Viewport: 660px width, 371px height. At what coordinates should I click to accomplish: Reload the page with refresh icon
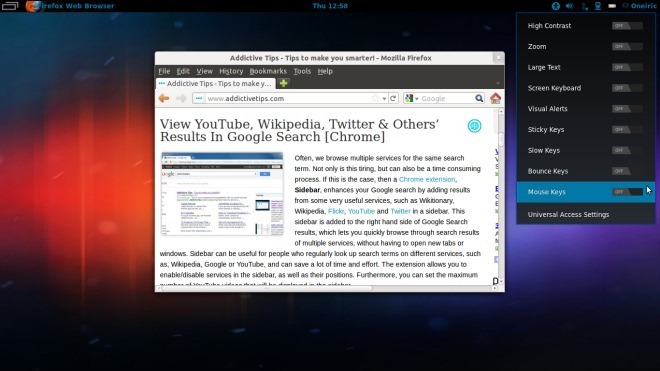[393, 98]
